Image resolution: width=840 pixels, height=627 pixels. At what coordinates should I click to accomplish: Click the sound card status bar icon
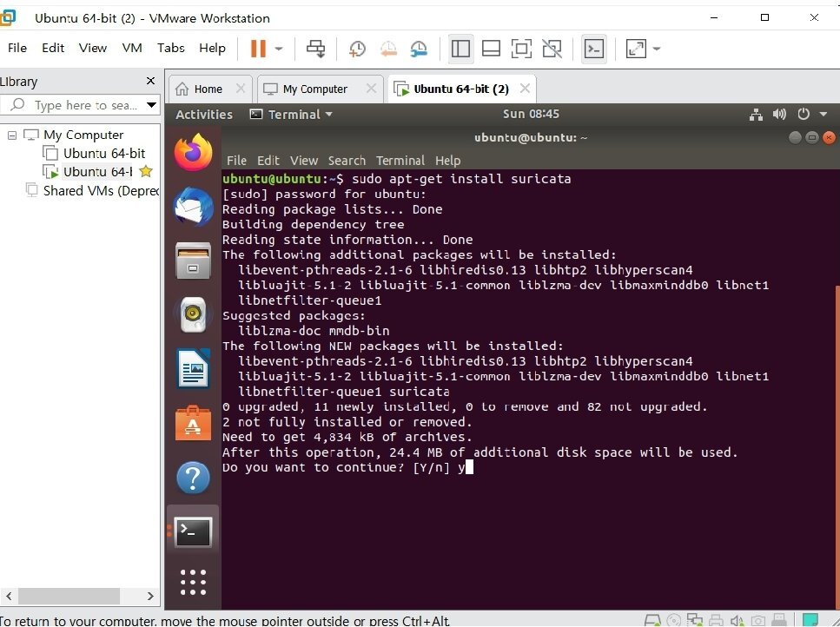[737, 621]
